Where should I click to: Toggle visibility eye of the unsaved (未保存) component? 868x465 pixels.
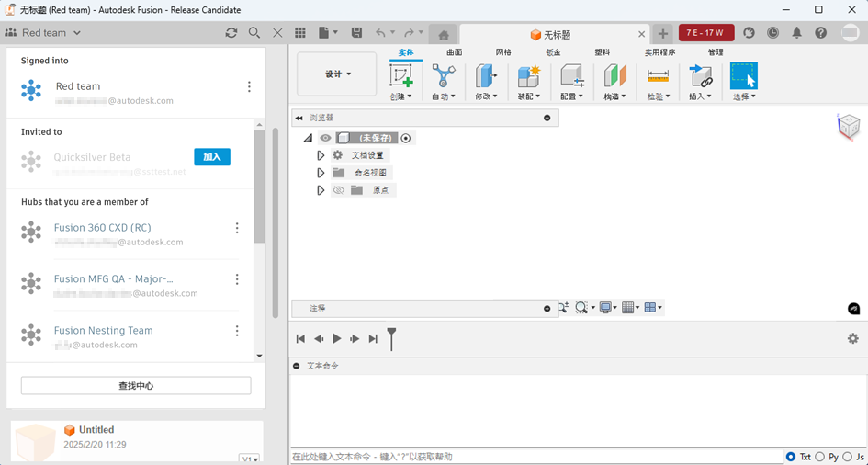click(325, 138)
